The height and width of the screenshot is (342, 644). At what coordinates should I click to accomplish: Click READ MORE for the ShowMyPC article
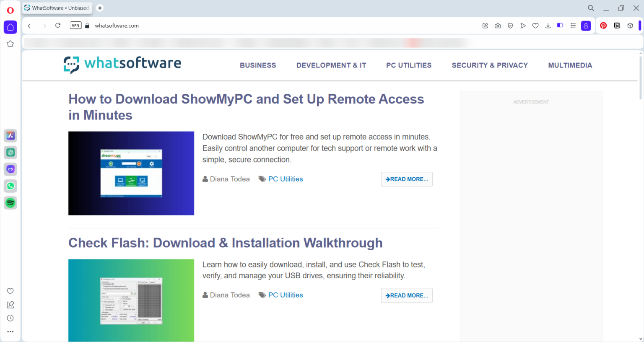click(x=407, y=179)
